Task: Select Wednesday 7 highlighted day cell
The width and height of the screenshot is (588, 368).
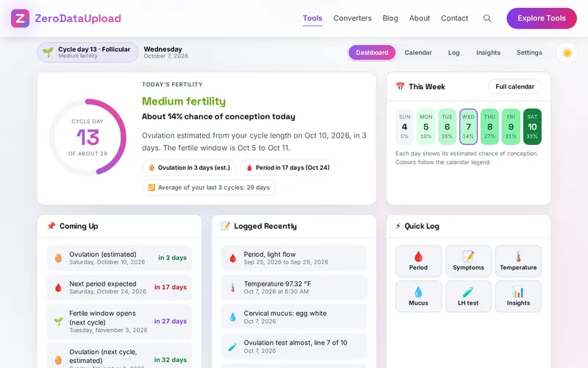Action: [468, 127]
